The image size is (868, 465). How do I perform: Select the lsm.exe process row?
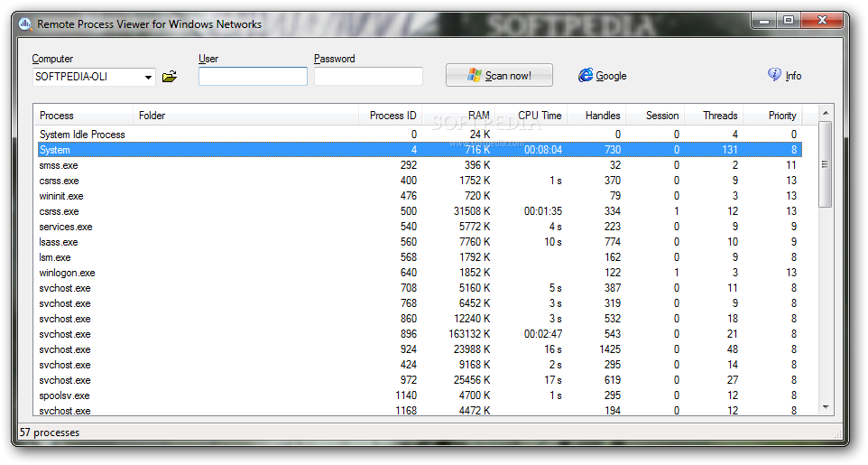[420, 257]
